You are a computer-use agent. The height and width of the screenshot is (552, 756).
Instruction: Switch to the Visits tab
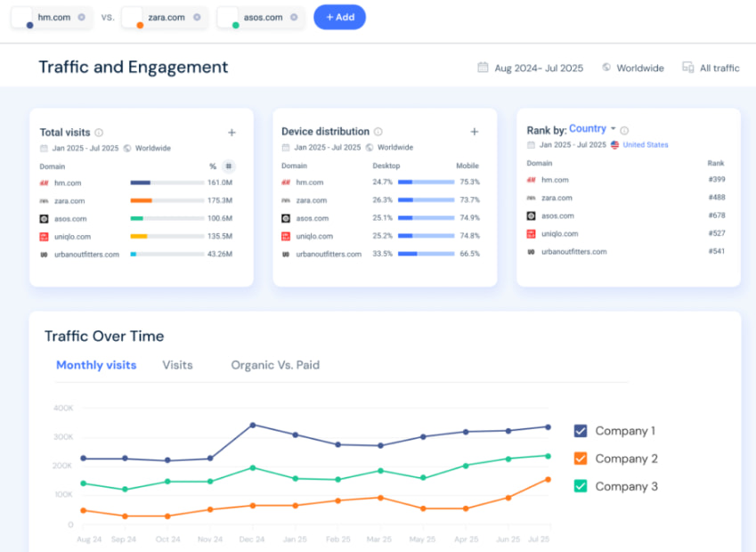point(177,365)
